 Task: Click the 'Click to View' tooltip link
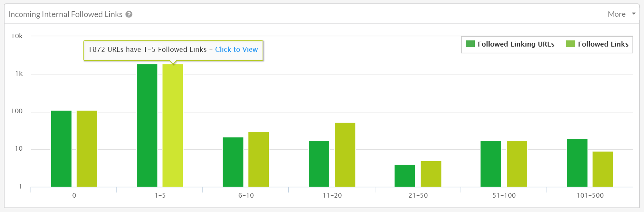pyautogui.click(x=236, y=50)
